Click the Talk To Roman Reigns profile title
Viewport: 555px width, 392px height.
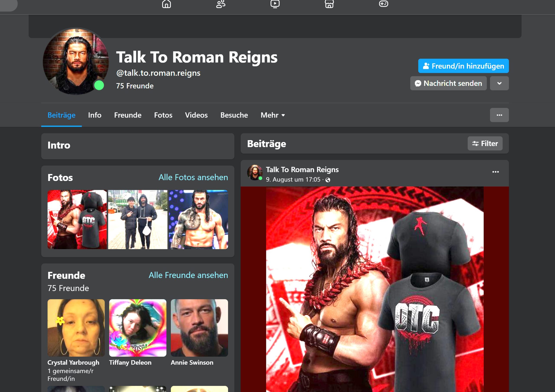point(197,57)
